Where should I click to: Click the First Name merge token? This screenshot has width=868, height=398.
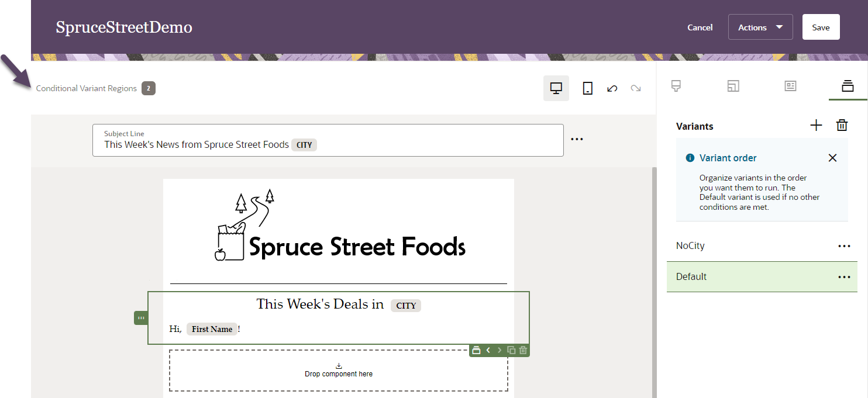tap(212, 329)
